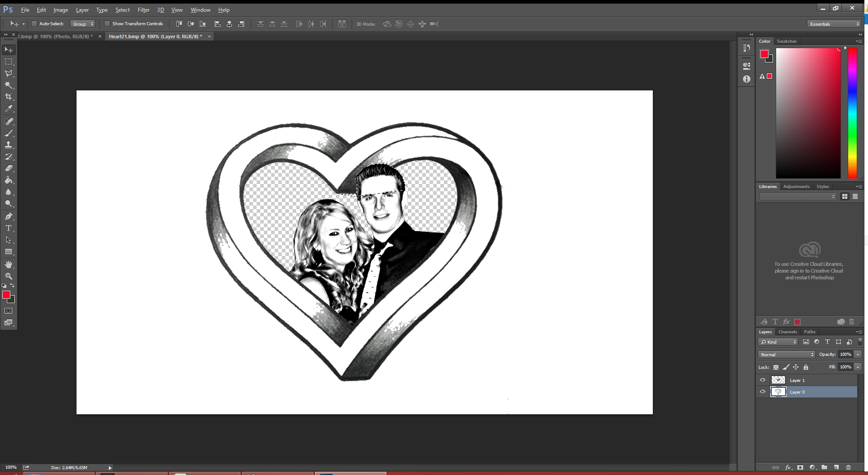Toggle Quick Mask mode

[9, 311]
